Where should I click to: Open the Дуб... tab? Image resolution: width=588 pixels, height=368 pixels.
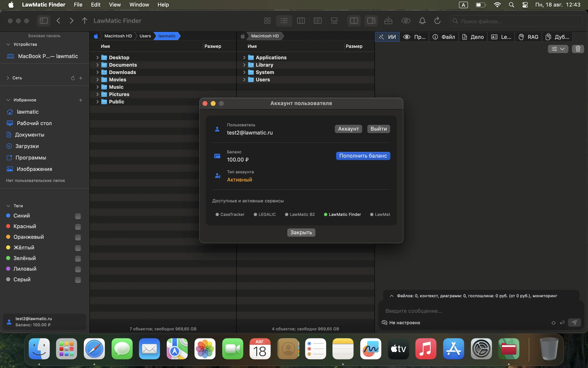tap(557, 37)
